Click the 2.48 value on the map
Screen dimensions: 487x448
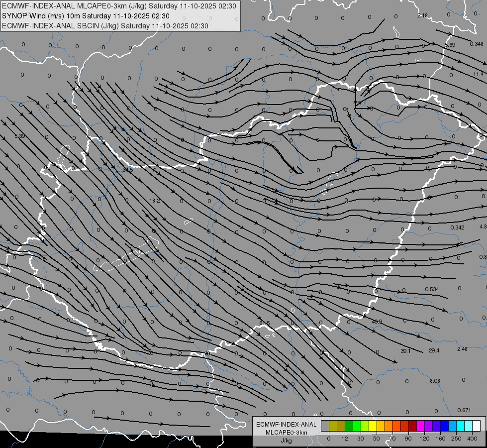[x=462, y=349]
